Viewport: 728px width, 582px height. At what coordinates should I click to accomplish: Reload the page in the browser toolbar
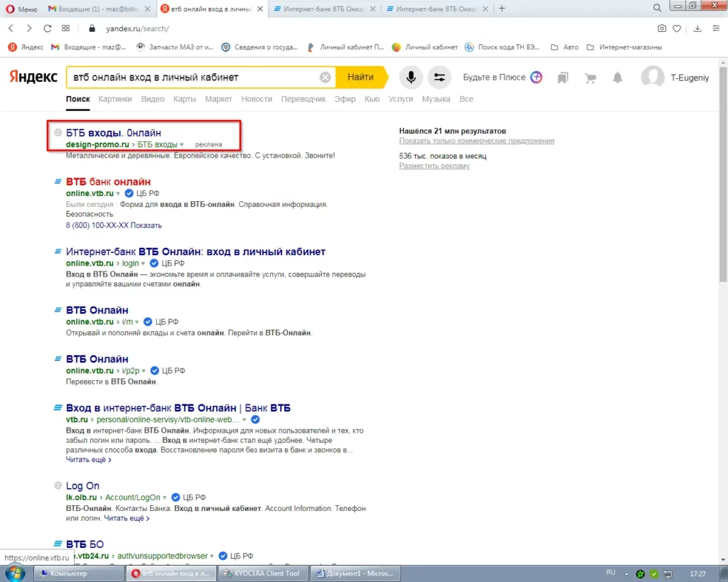(x=47, y=28)
